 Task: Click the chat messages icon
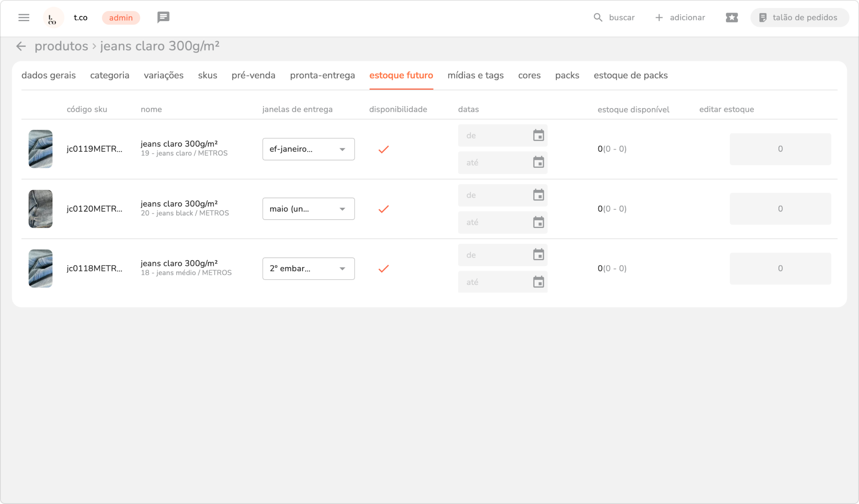pyautogui.click(x=163, y=17)
